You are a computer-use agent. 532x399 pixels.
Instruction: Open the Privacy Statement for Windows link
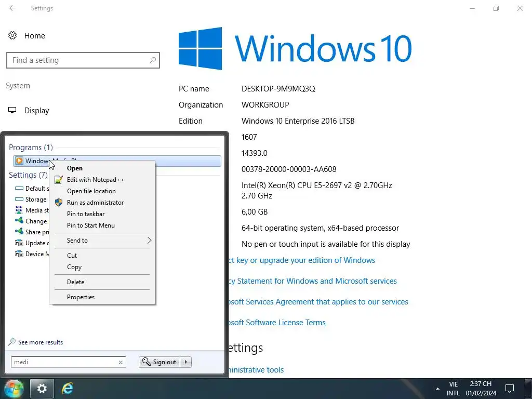(x=313, y=281)
